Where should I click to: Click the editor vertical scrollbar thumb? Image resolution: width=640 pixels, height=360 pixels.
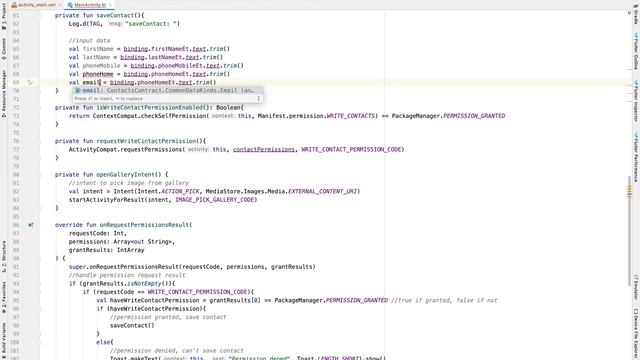coord(629,231)
